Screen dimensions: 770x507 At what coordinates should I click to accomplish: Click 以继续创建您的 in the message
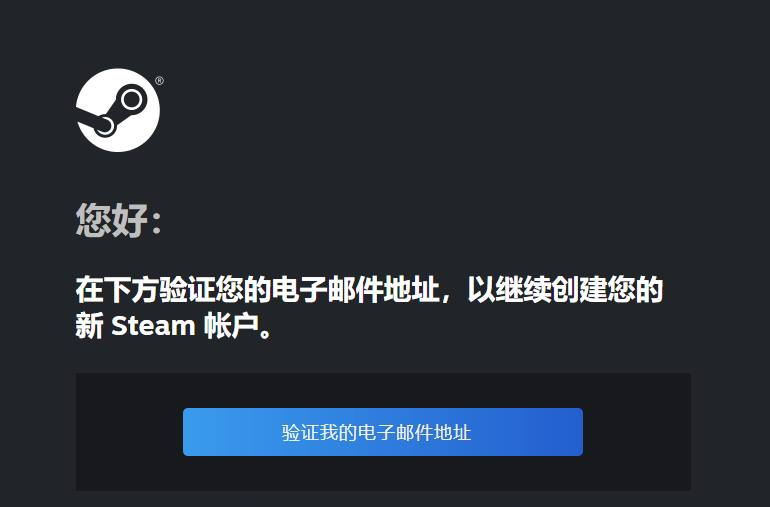pyautogui.click(x=565, y=289)
